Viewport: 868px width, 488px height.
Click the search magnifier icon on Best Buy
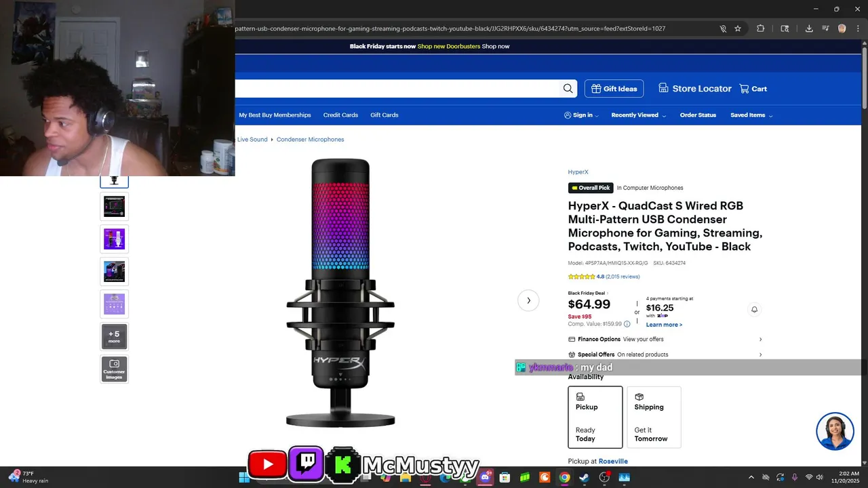click(x=568, y=89)
